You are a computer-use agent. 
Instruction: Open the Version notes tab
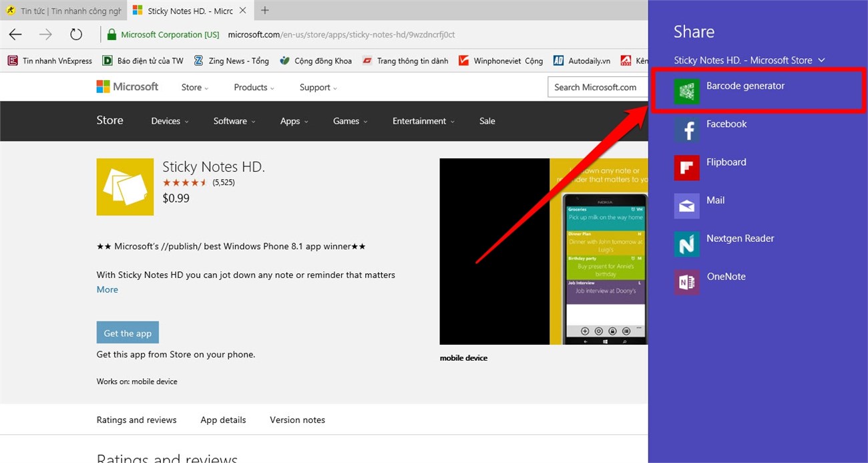tap(297, 420)
